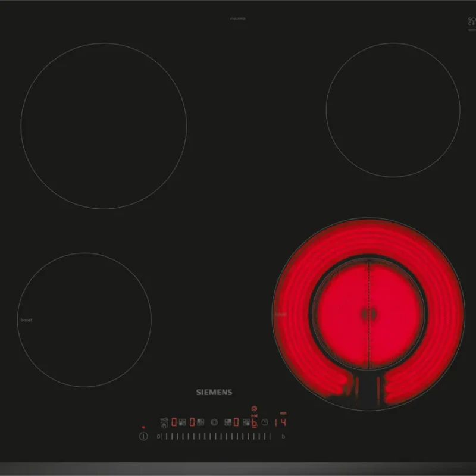476x476 pixels.
Task: Tap the second red '0' heat display
Action: [x=192, y=422]
